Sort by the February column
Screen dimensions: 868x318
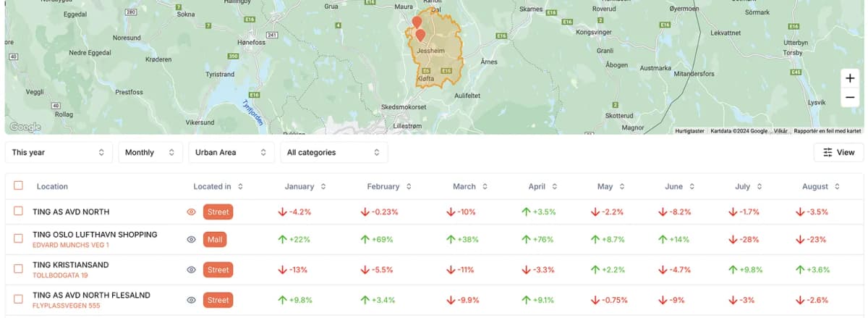tap(389, 186)
